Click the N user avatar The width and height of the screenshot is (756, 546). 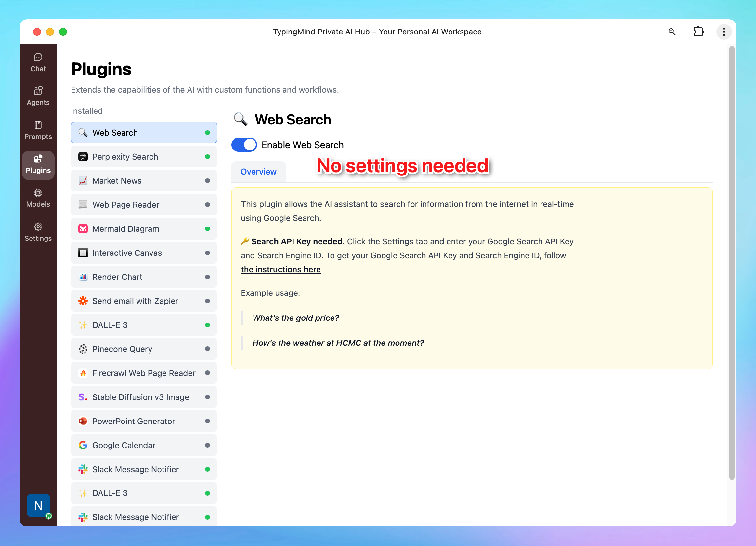pyautogui.click(x=38, y=505)
